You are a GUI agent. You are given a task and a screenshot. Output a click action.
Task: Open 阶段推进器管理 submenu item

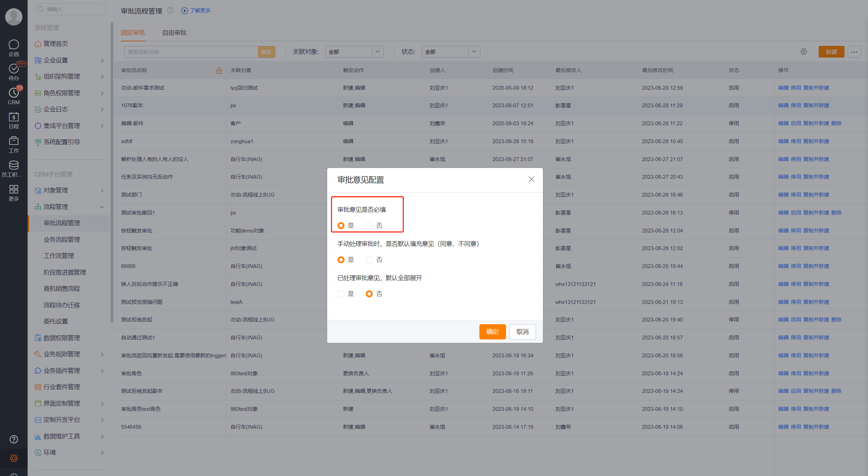(65, 272)
